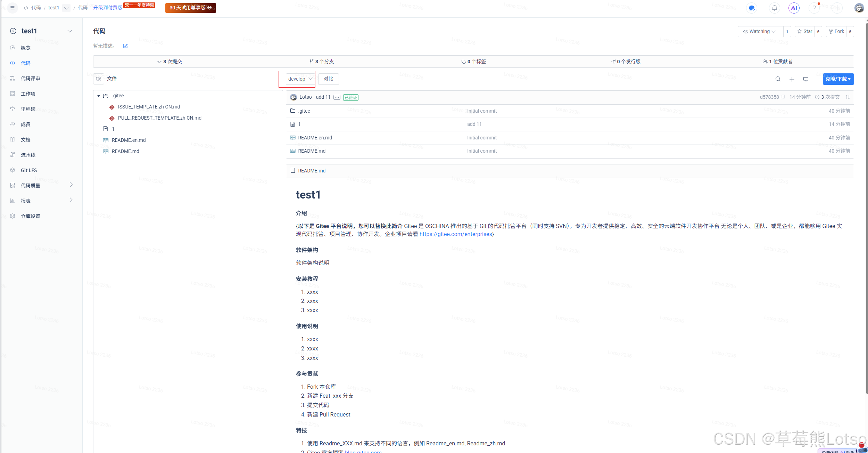
Task: Click the 对比 compare button
Action: click(x=328, y=79)
